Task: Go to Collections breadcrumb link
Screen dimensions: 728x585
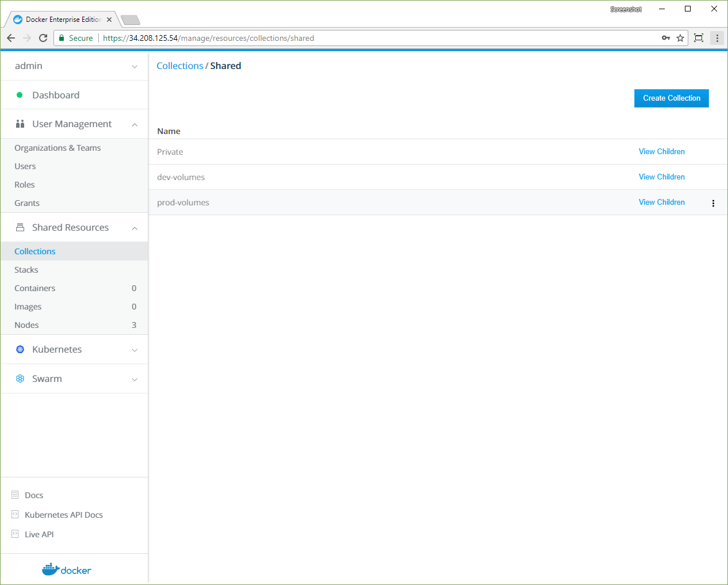Action: click(x=180, y=66)
